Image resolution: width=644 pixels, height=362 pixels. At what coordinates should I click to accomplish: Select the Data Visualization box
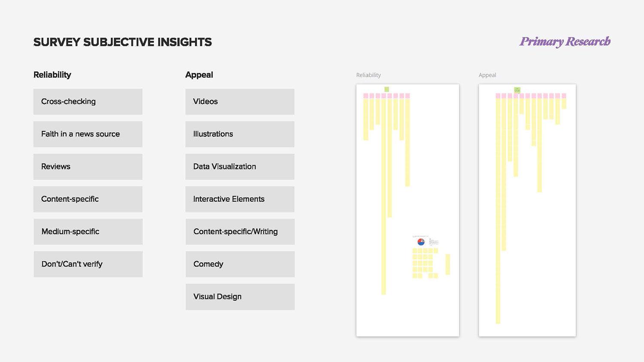point(240,167)
